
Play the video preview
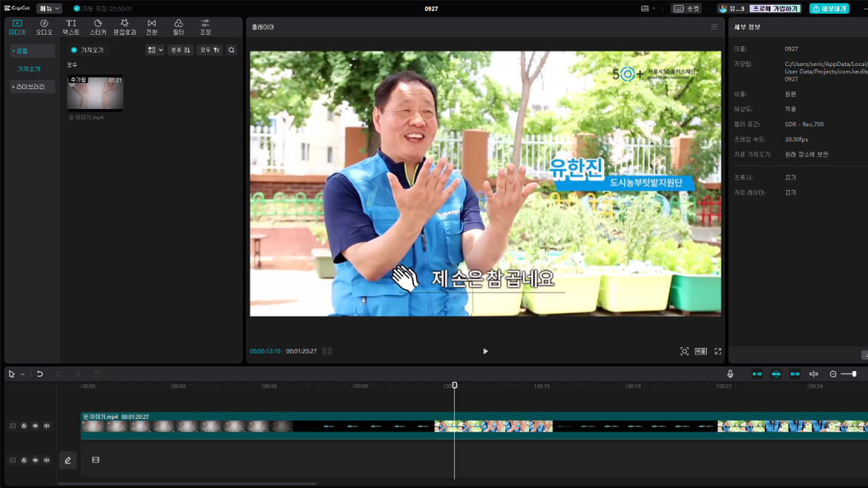(485, 352)
